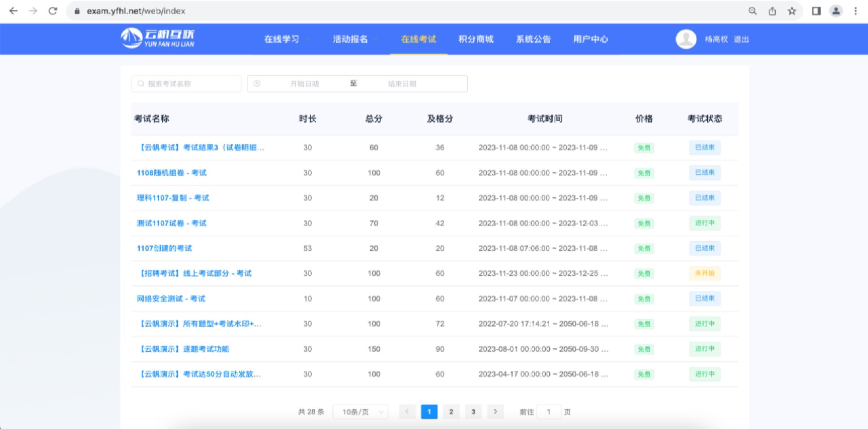Screen dimensions: 868x429
Task: Bookmark the page with the star icon
Action: pyautogui.click(x=792, y=11)
